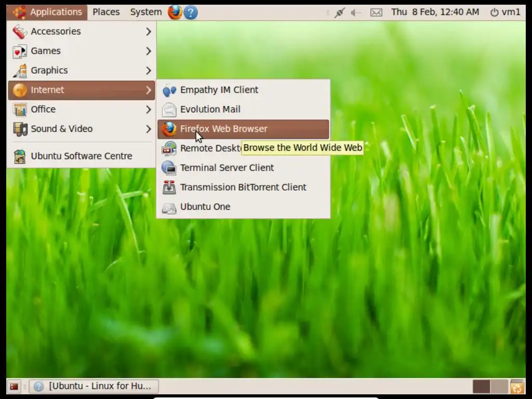Click the Sound & Video icon

click(x=20, y=129)
